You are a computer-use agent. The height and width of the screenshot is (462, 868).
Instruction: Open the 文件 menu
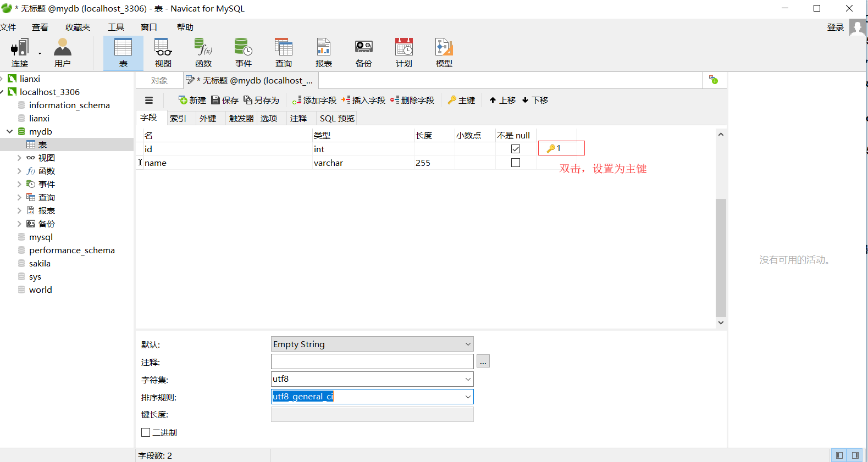8,27
